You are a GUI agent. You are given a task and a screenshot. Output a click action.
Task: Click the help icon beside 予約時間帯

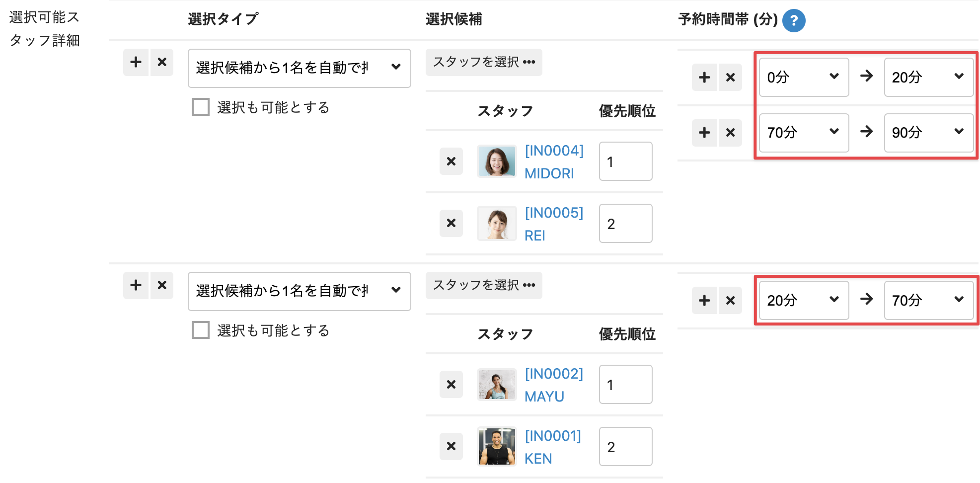tap(793, 21)
